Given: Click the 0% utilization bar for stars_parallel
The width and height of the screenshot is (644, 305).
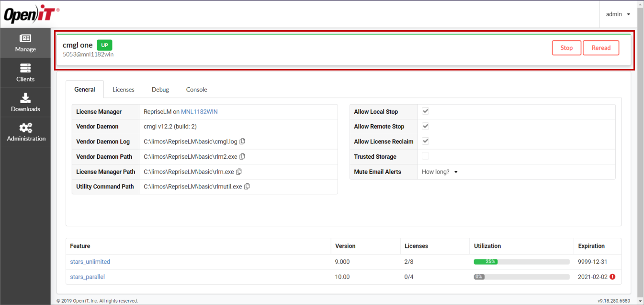Looking at the screenshot, I should (521, 277).
